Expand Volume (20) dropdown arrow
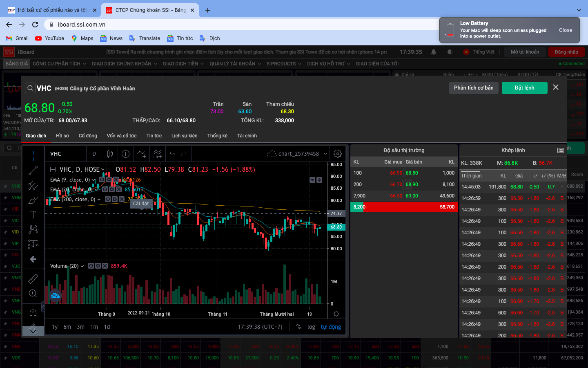588x368 pixels. click(82, 266)
